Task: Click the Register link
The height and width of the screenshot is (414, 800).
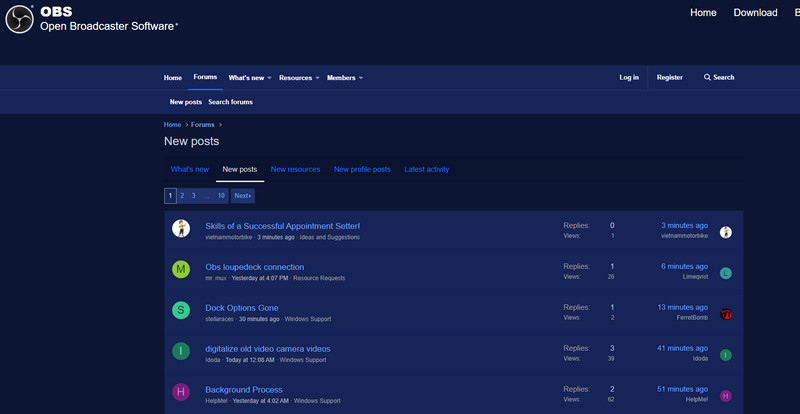Action: [x=670, y=78]
